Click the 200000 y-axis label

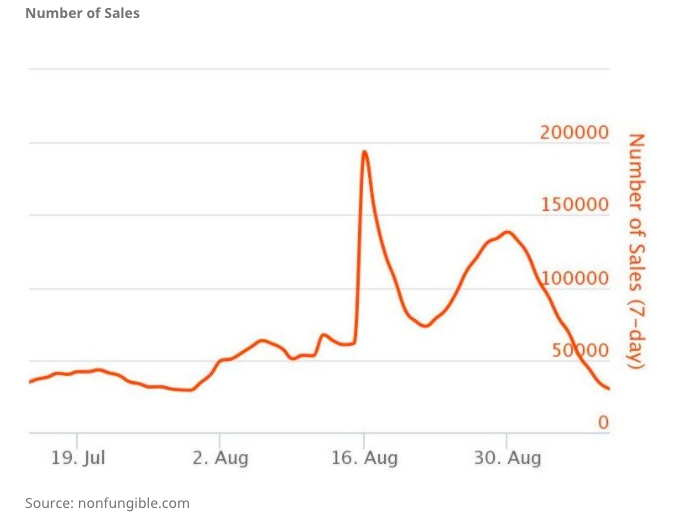pos(574,133)
